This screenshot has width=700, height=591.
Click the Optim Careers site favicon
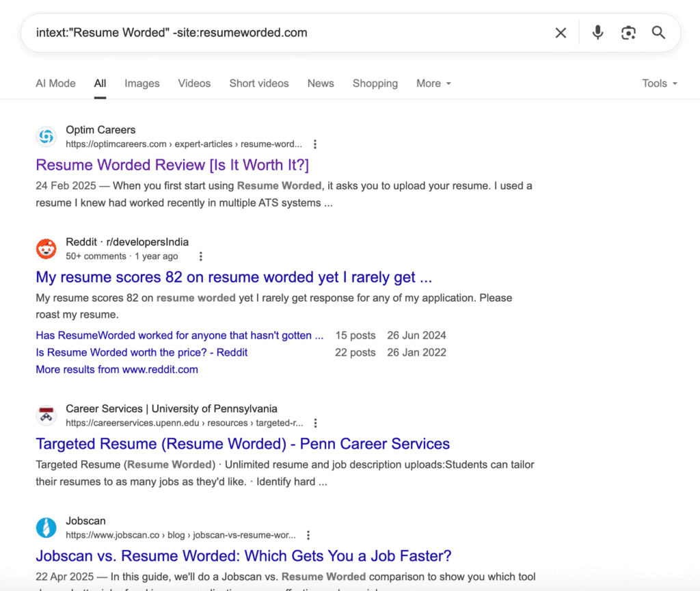[46, 137]
